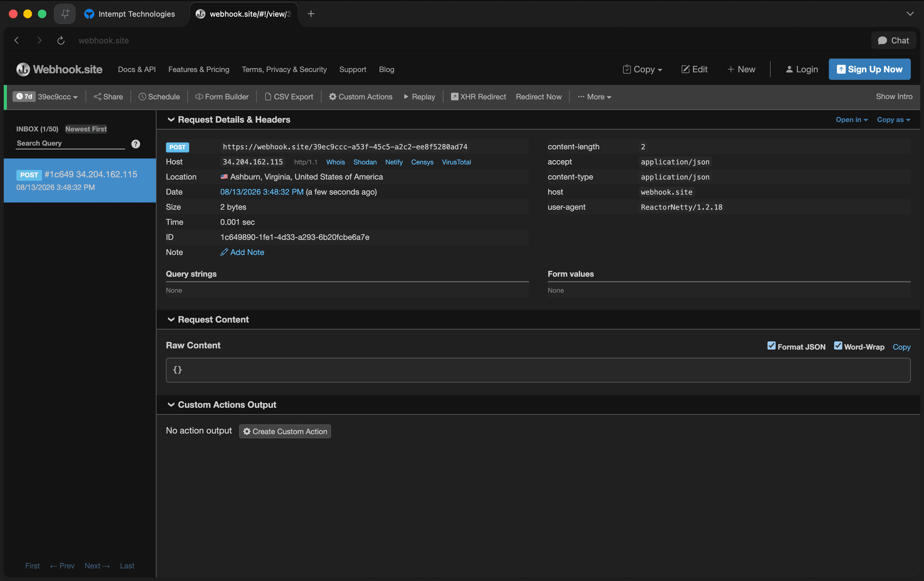This screenshot has width=924, height=581.
Task: Open Form Builder
Action: click(x=222, y=97)
